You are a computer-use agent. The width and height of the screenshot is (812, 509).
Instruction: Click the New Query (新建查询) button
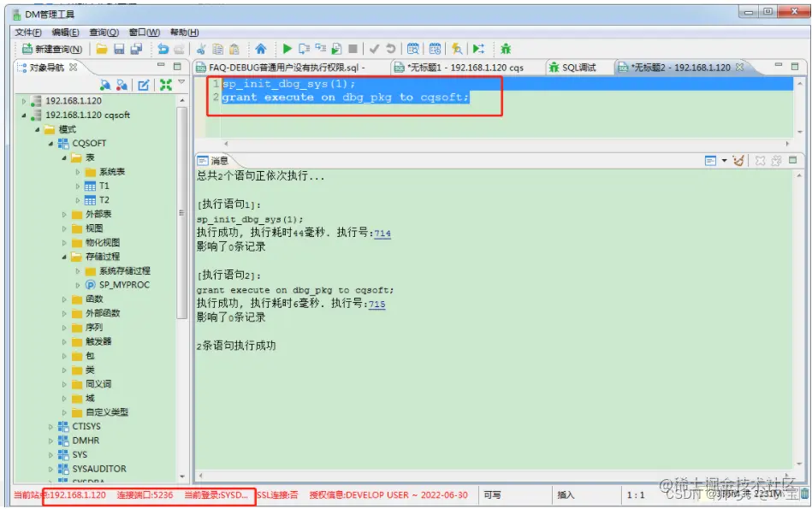click(x=52, y=50)
